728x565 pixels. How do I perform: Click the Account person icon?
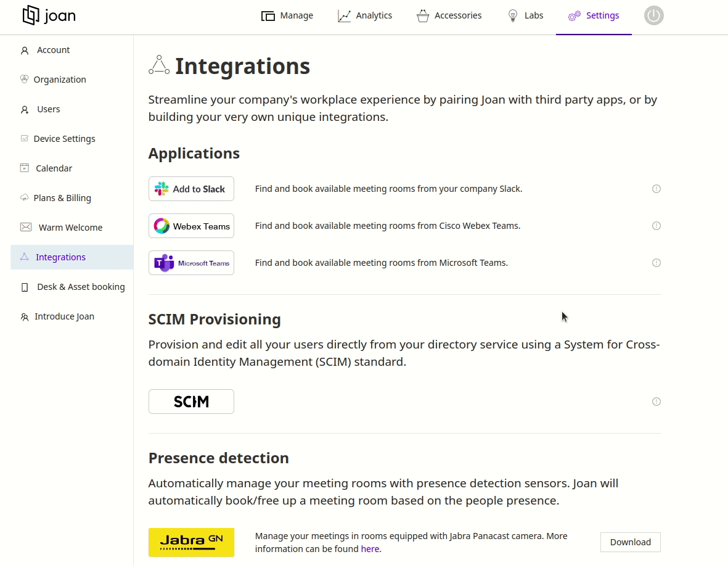[25, 51]
